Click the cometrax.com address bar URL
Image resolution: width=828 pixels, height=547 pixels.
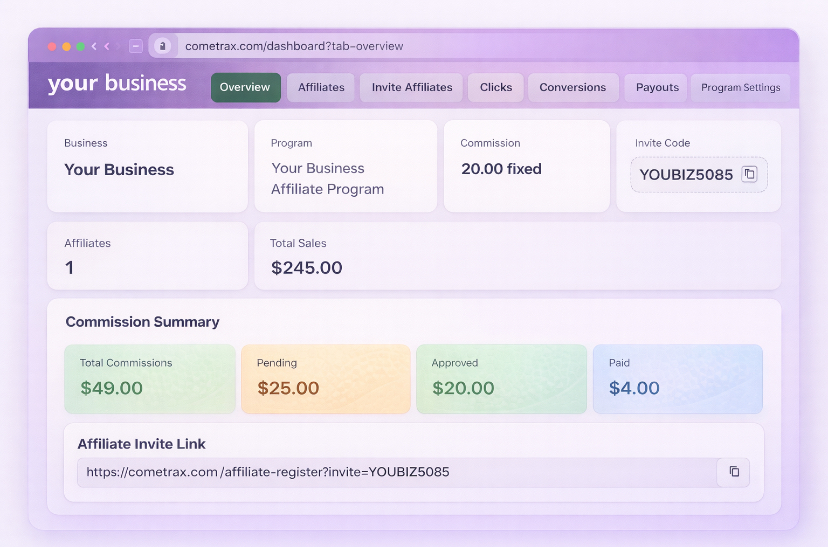tap(294, 46)
